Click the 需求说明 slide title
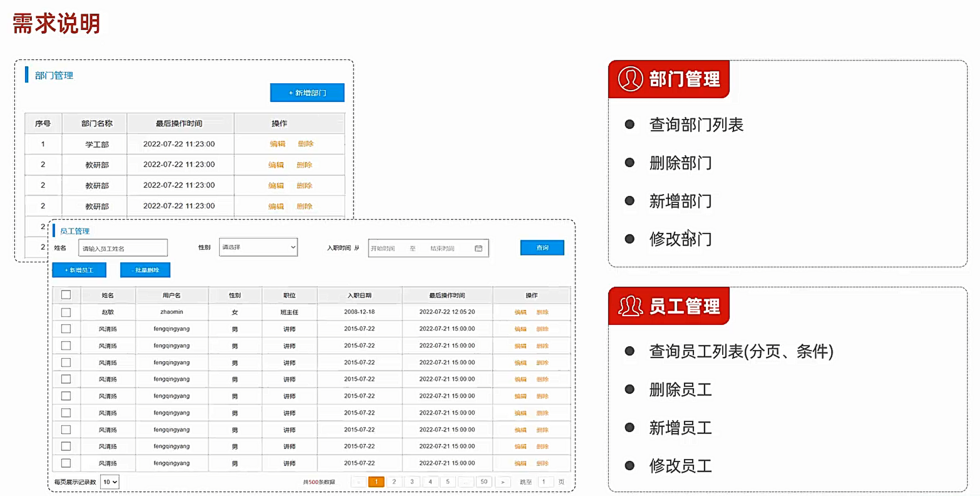 (x=56, y=23)
